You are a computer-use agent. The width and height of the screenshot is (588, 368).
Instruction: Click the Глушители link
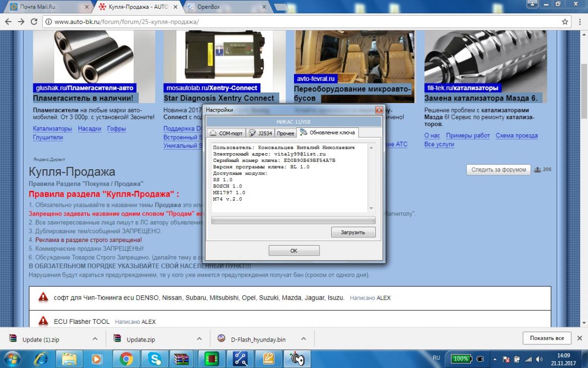pyautogui.click(x=48, y=137)
